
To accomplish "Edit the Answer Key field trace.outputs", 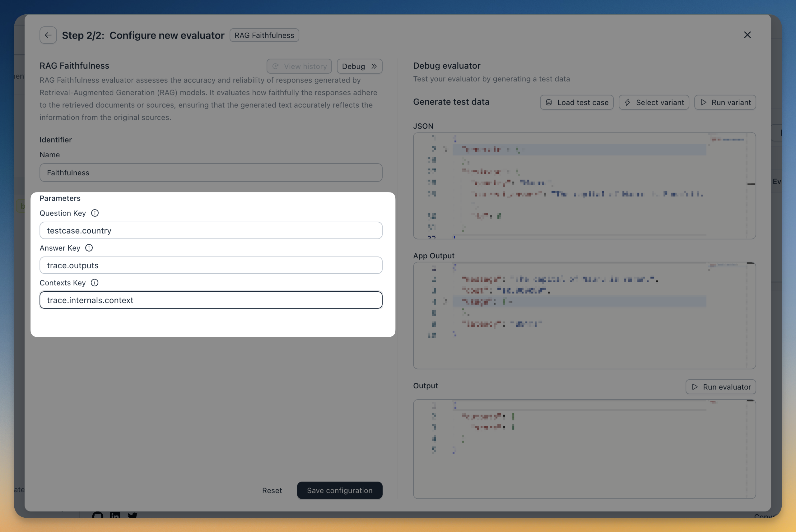I will point(211,265).
